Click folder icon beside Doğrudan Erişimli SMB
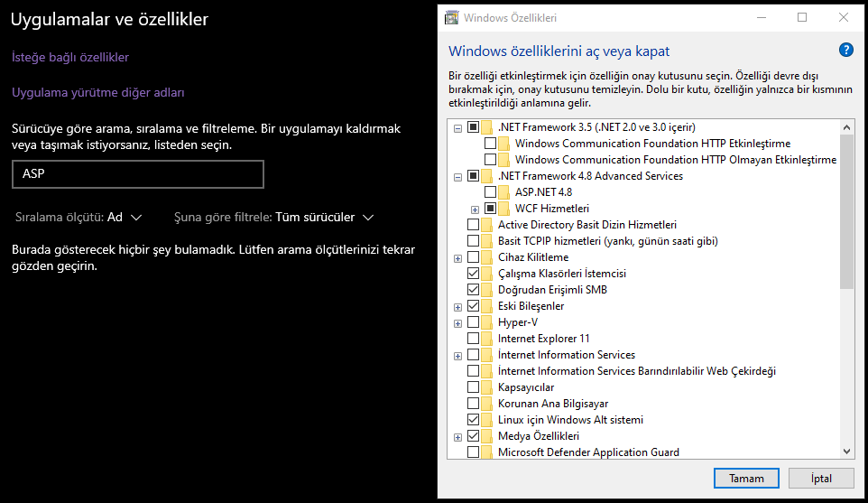The image size is (868, 503). tap(486, 290)
